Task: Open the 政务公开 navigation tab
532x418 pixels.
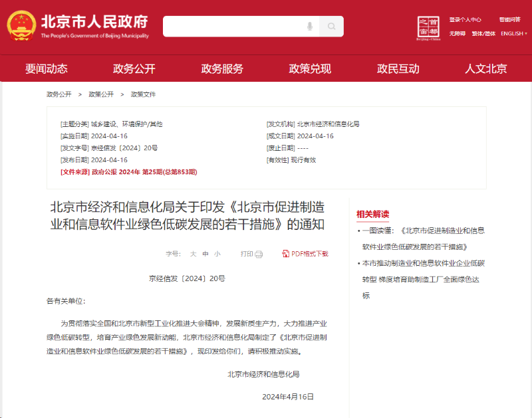Action: click(x=134, y=68)
